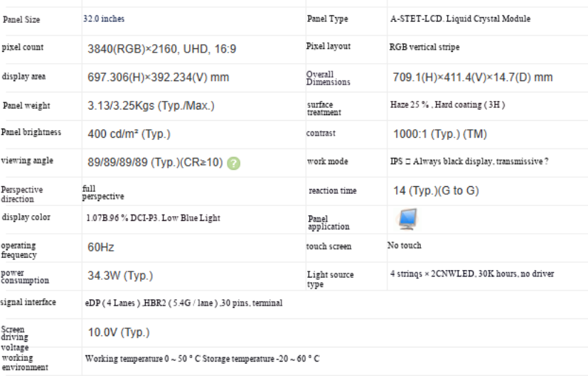Select the 3.13/3.25Kgs panel weight text

(x=151, y=106)
